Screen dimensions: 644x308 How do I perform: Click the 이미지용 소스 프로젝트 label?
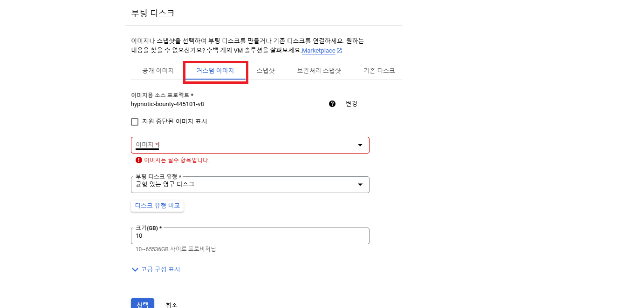click(x=162, y=95)
